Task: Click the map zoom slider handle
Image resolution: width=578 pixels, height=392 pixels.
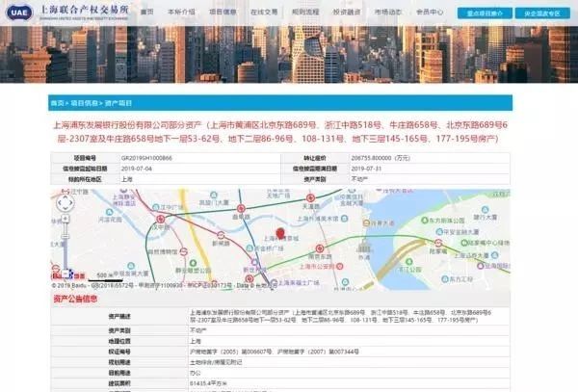Action: pos(66,236)
